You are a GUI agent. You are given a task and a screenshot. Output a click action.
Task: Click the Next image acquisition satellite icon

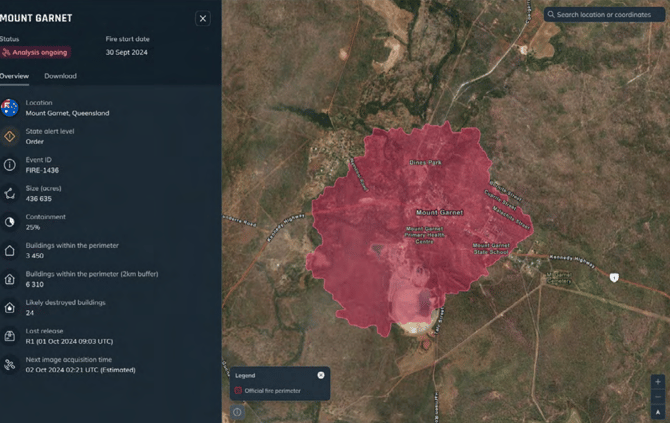[x=9, y=364]
